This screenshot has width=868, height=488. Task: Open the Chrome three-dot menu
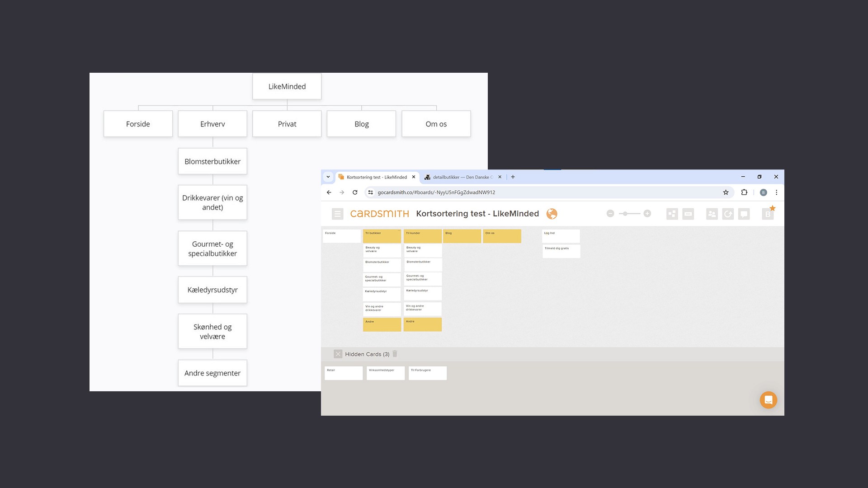tap(776, 192)
